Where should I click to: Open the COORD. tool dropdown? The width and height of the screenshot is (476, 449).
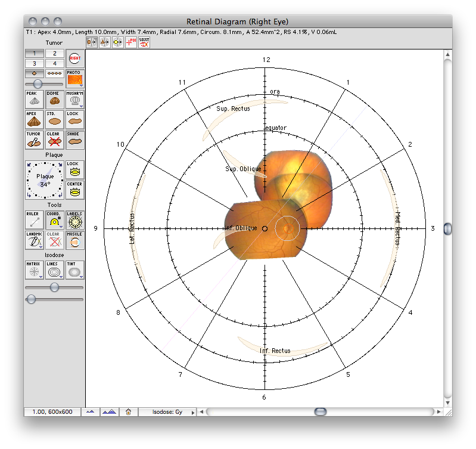(x=55, y=220)
